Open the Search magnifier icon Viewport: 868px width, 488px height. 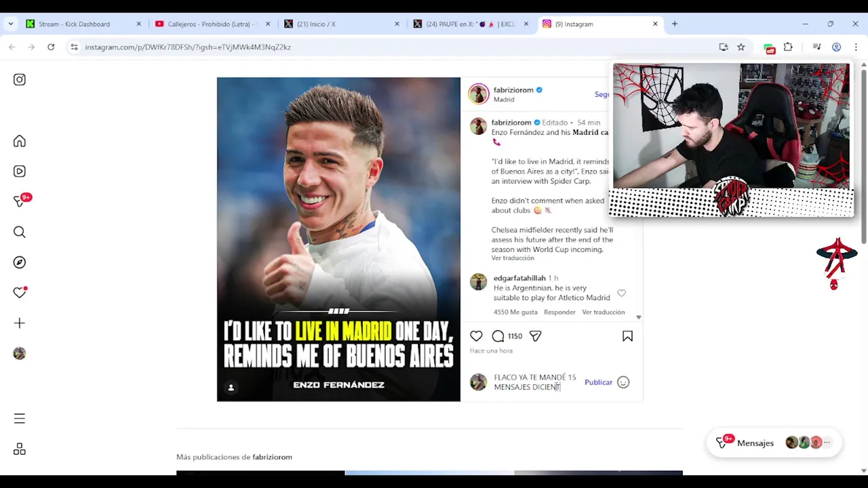(19, 232)
